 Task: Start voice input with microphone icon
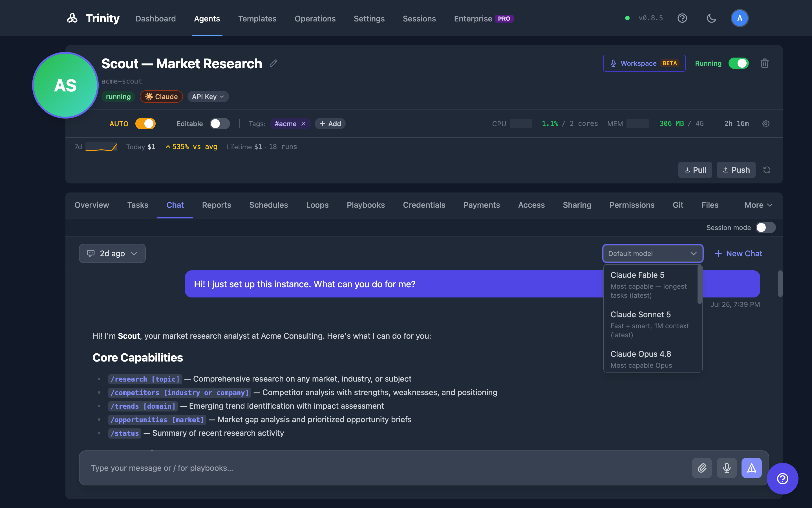click(x=727, y=468)
